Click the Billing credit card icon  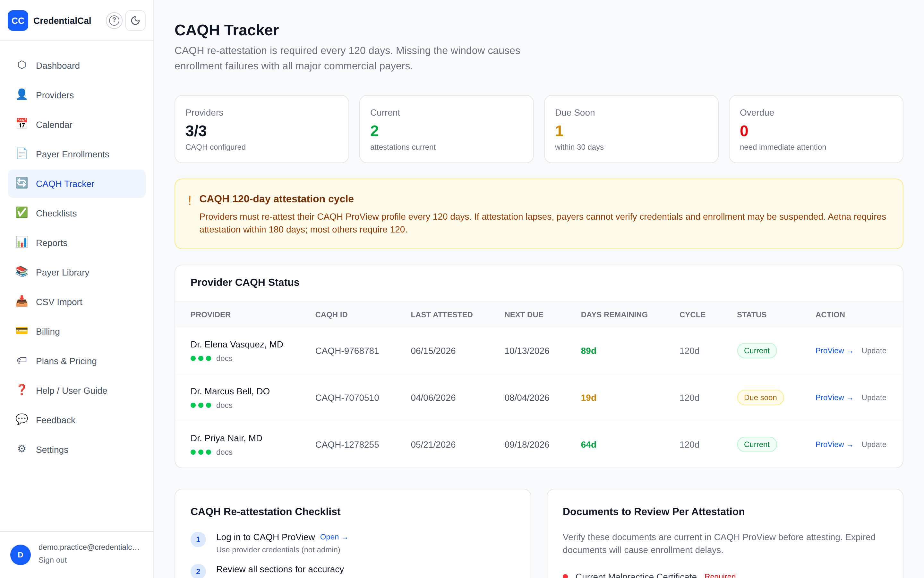(x=22, y=331)
